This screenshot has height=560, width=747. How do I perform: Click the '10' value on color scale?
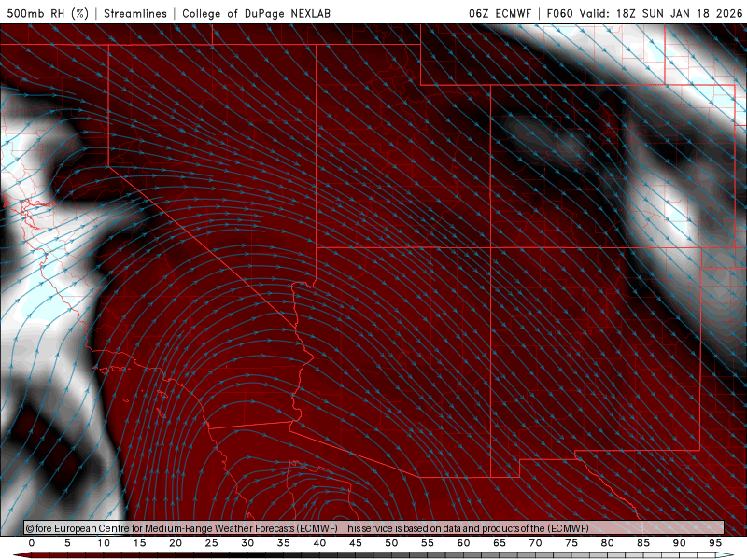[104, 543]
